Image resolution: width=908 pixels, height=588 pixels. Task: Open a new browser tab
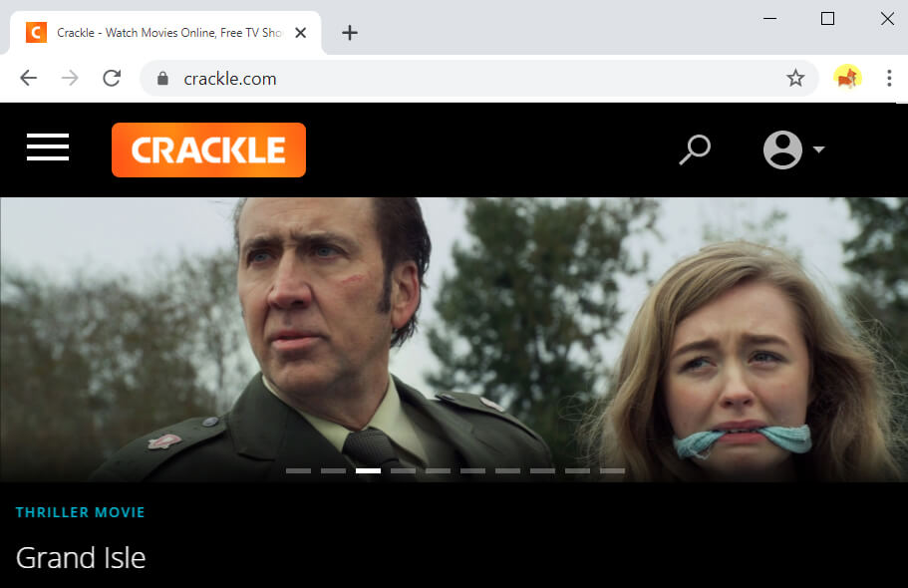point(350,33)
